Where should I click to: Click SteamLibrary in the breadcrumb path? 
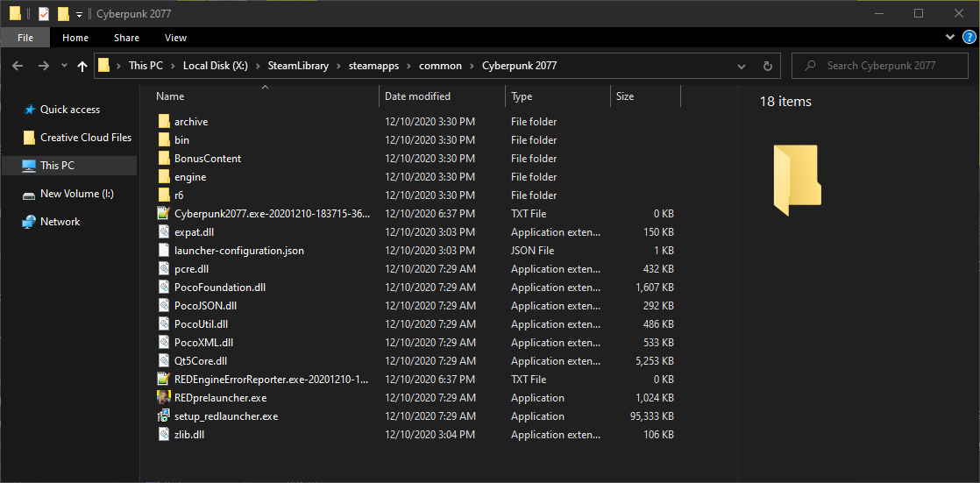(x=298, y=66)
